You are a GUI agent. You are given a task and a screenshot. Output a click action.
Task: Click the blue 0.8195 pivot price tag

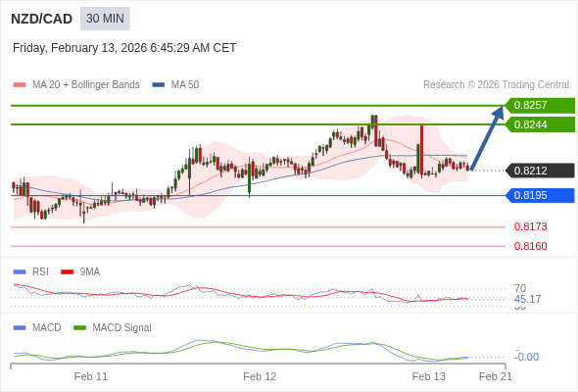tap(540, 195)
